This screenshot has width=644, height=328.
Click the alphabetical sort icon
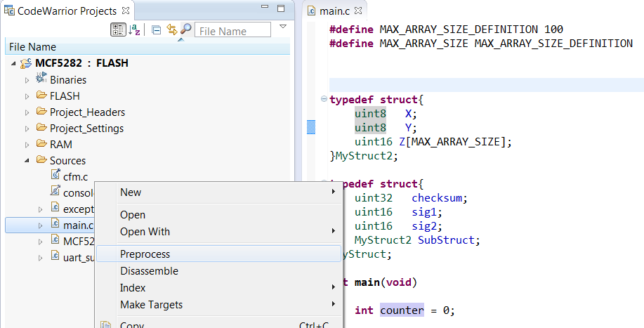click(134, 29)
